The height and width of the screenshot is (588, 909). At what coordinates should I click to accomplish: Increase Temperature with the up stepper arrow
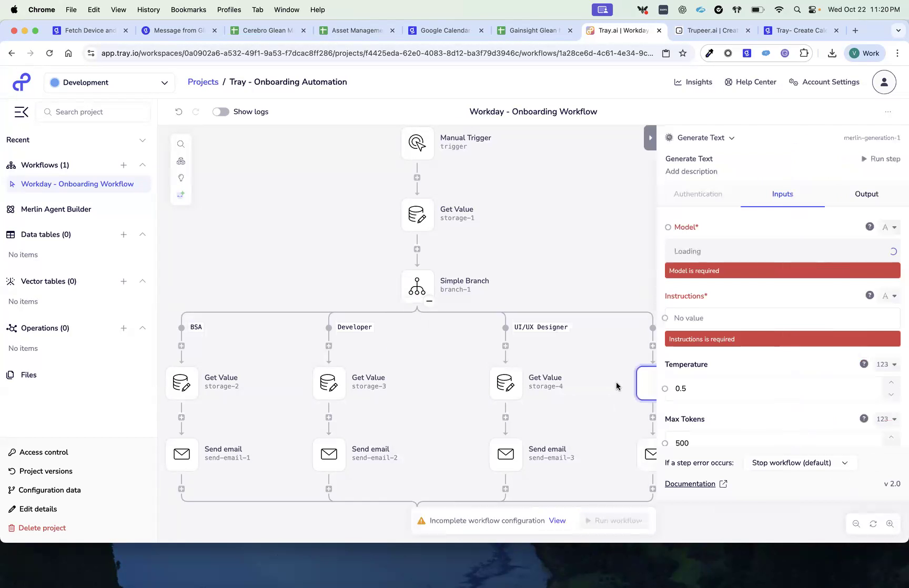pos(891,382)
